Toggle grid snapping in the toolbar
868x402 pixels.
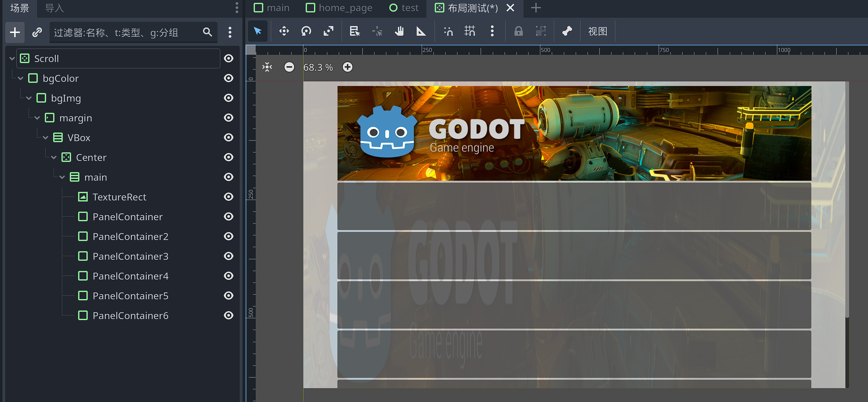(470, 31)
